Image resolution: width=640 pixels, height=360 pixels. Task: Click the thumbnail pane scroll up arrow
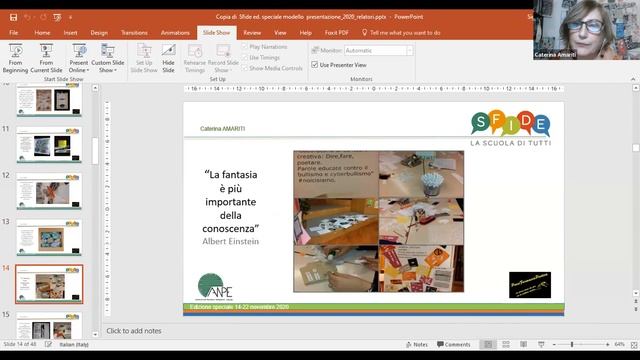(x=95, y=88)
